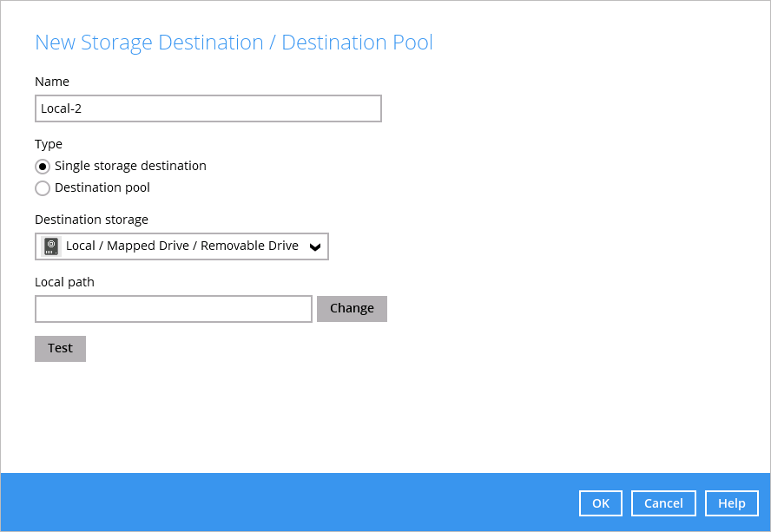Focus the Name field containing Local-2
The width and height of the screenshot is (771, 532).
tap(208, 108)
